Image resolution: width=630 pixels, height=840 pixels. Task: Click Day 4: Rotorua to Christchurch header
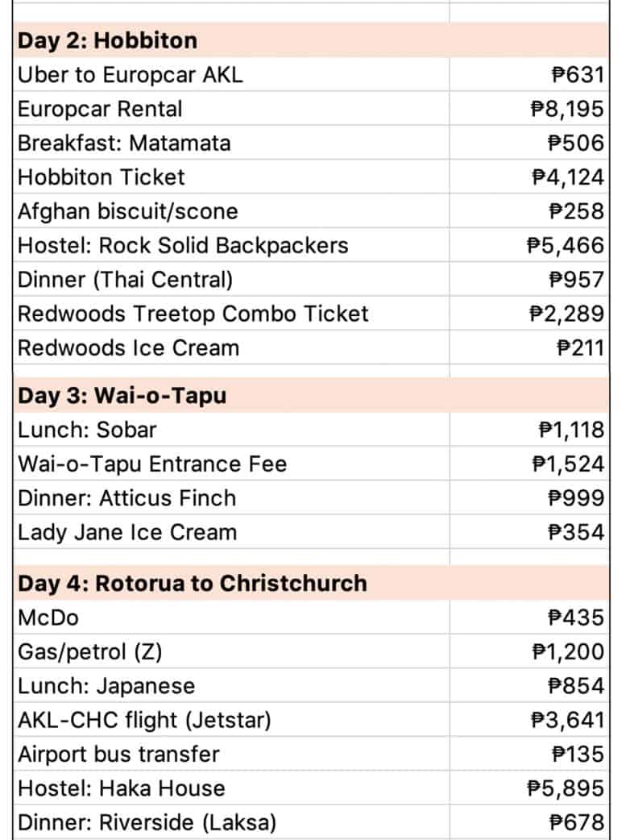pyautogui.click(x=192, y=583)
